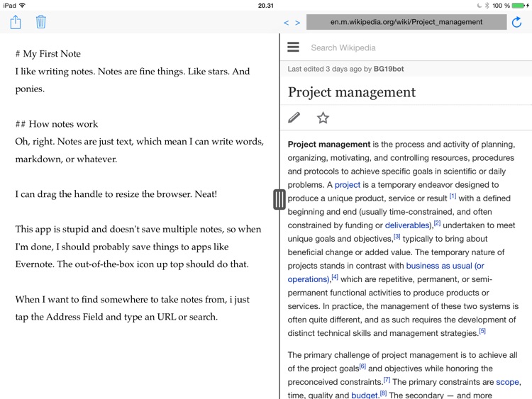Screen dimensions: 532x399
Task: Open the 'budget' link
Action: click(365, 395)
